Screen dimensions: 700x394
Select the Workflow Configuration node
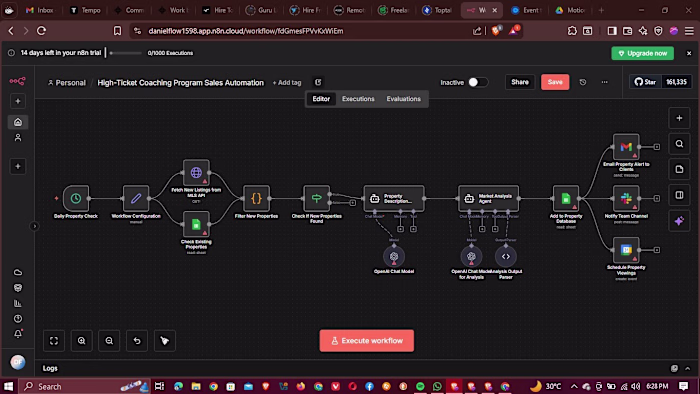coord(136,198)
